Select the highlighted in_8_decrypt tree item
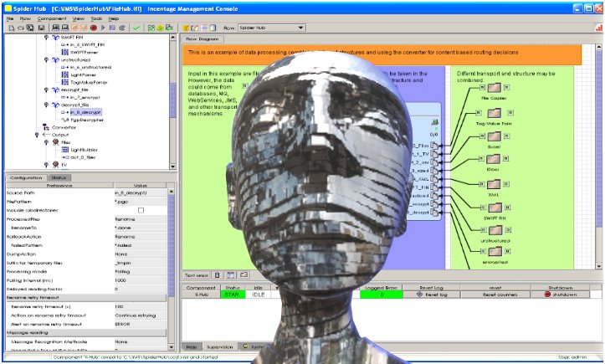This screenshot has height=364, width=605. click(85, 112)
